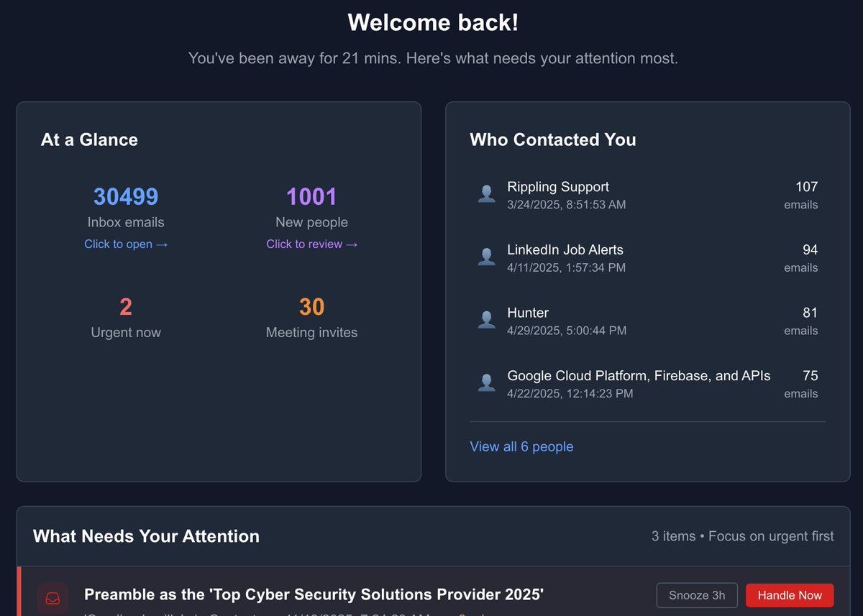The height and width of the screenshot is (616, 863).
Task: Click the 1001 new people count
Action: (x=311, y=196)
